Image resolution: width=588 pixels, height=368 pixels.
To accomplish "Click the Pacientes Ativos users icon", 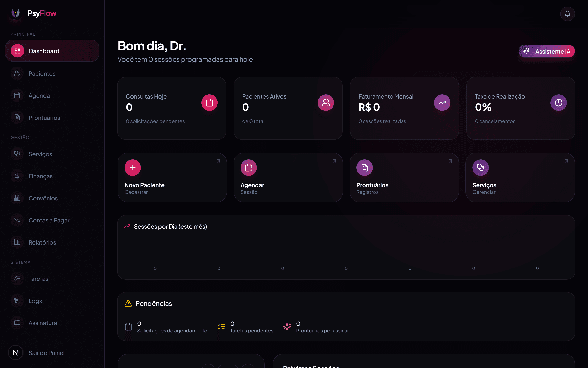I will point(326,103).
